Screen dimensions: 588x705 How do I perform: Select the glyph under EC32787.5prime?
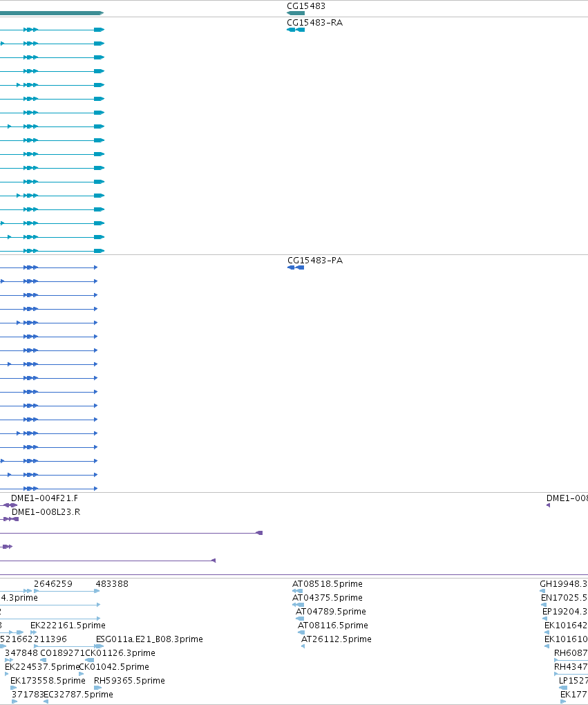46,702
